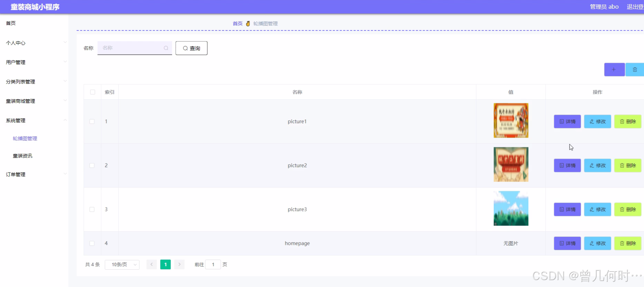This screenshot has height=287, width=644.
Task: Open the 10条/页 page size dropdown
Action: click(122, 265)
